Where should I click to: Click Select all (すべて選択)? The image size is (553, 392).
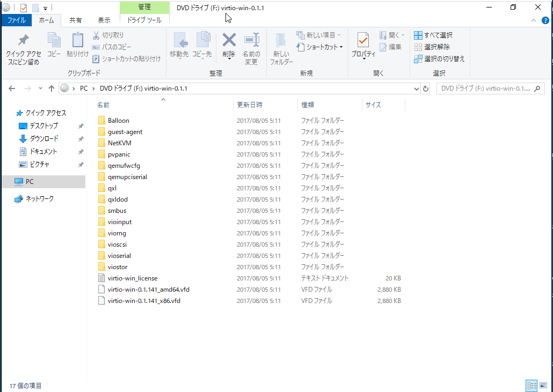click(x=433, y=35)
